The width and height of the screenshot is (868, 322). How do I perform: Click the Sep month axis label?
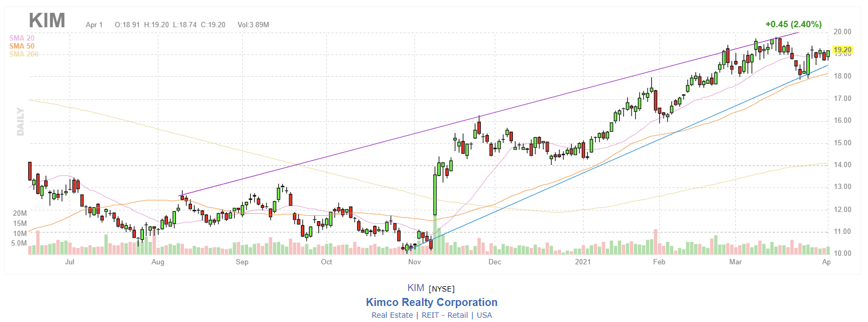click(x=242, y=262)
